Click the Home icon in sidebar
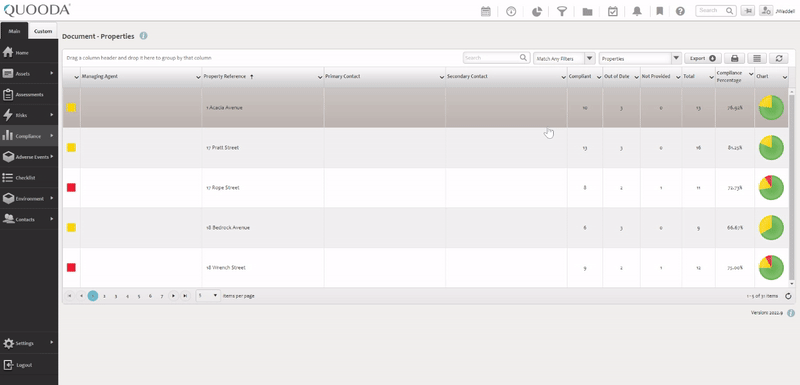800x385 pixels. point(8,53)
